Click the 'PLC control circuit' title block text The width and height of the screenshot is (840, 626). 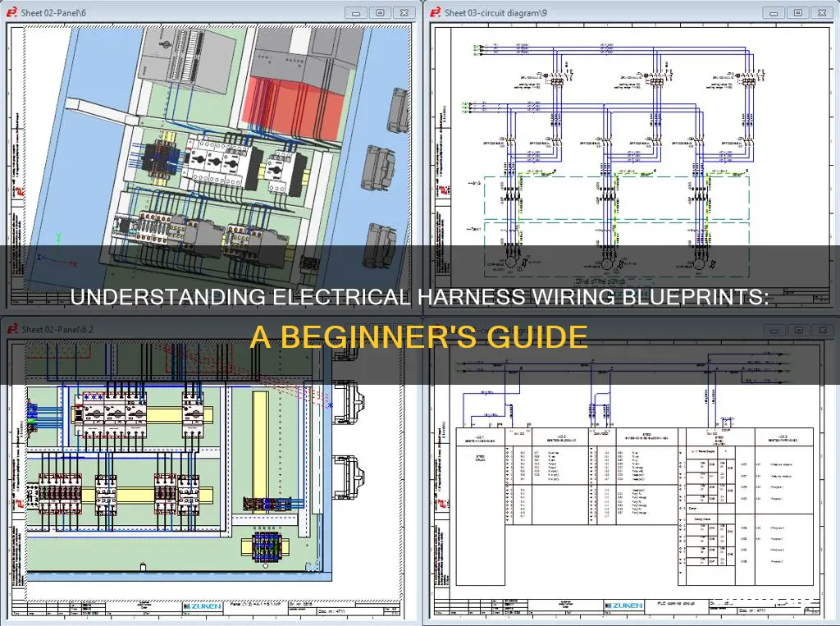click(676, 604)
